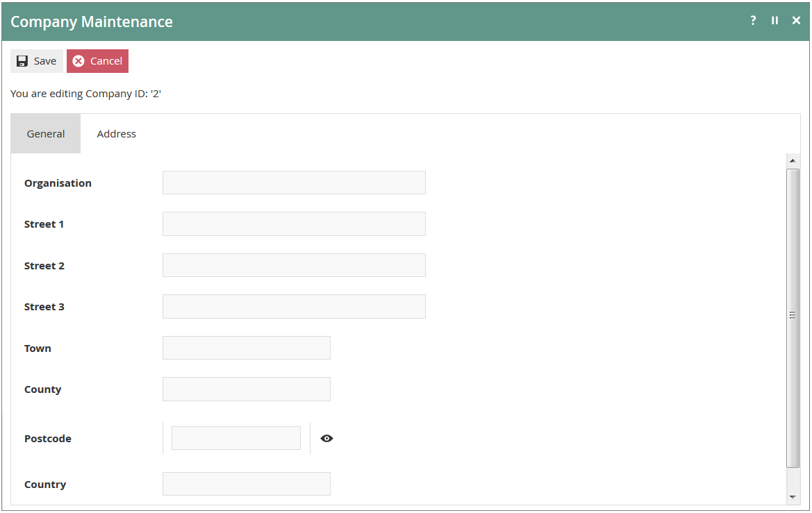Click the Organisation label

tap(58, 183)
